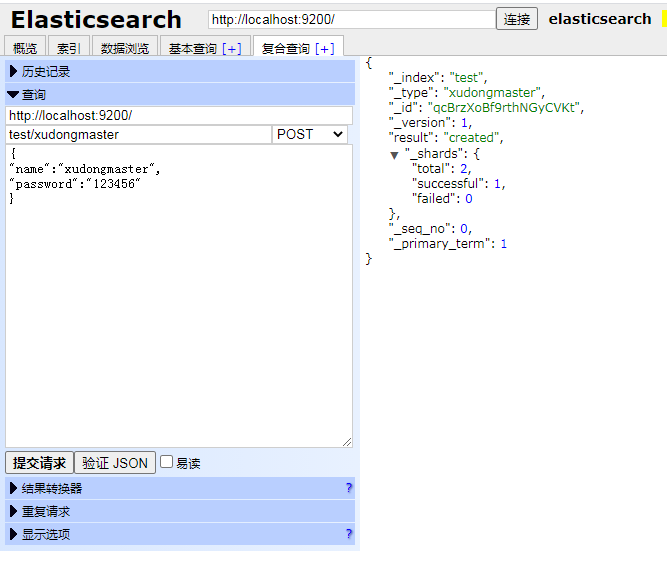Open help for 结果转换器

tap(349, 487)
